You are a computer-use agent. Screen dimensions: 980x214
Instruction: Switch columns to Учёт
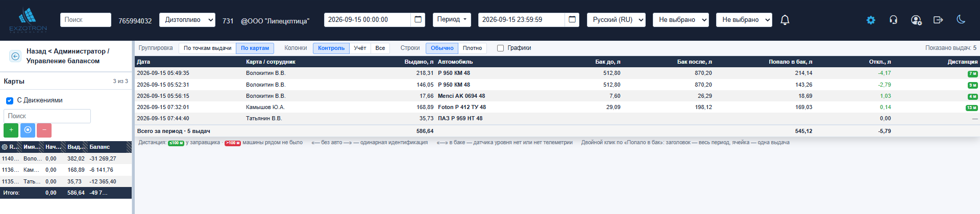click(x=360, y=48)
